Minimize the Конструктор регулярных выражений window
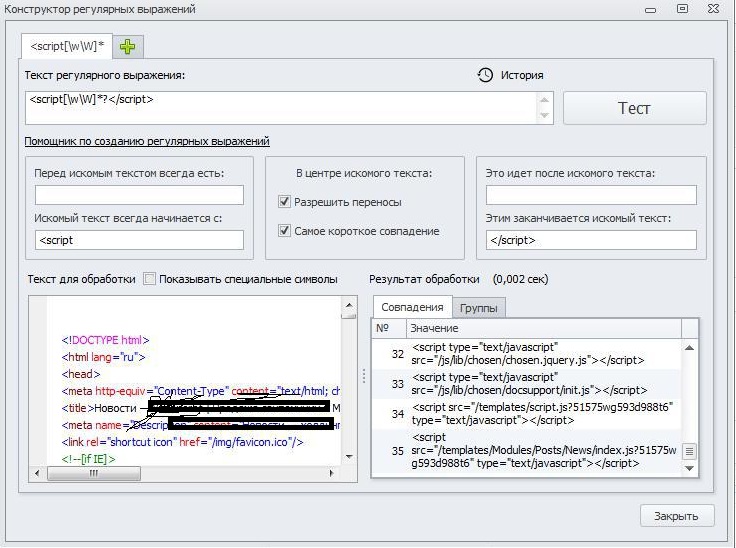This screenshot has width=736, height=548. pyautogui.click(x=650, y=10)
